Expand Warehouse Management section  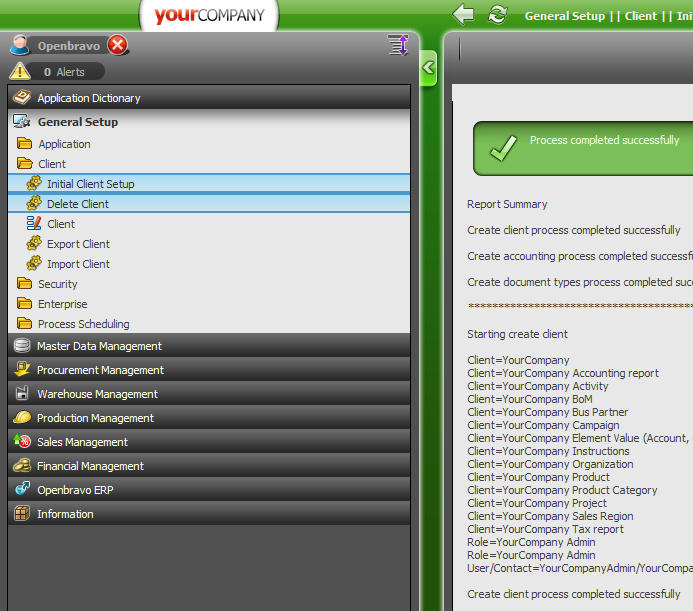[209, 393]
